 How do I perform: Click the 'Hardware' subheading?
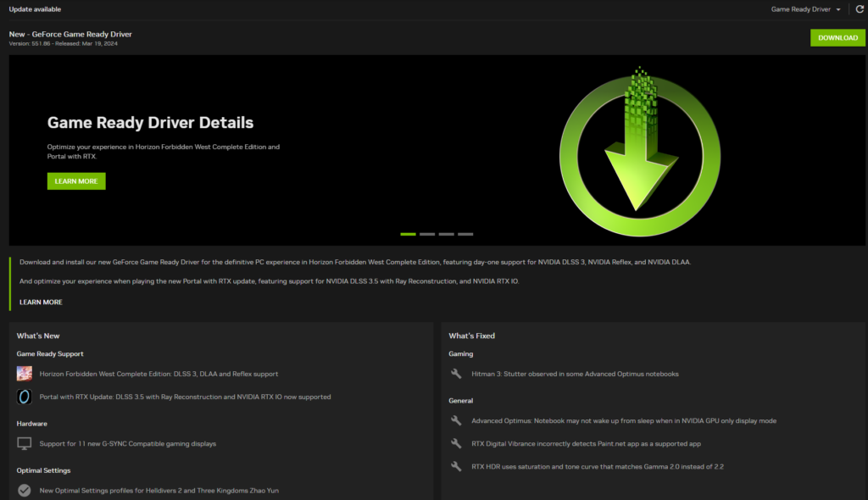(31, 424)
